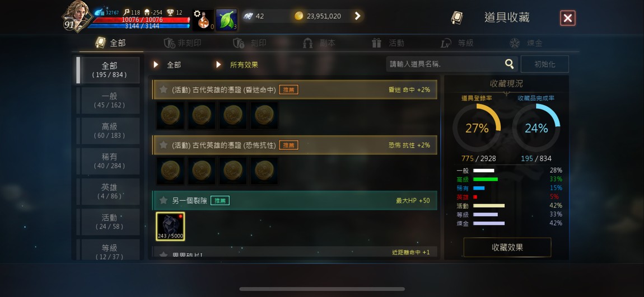Viewport: 644px width, 297px height.
Task: Focus the 請輸入道具名稱 search field
Action: tap(445, 64)
